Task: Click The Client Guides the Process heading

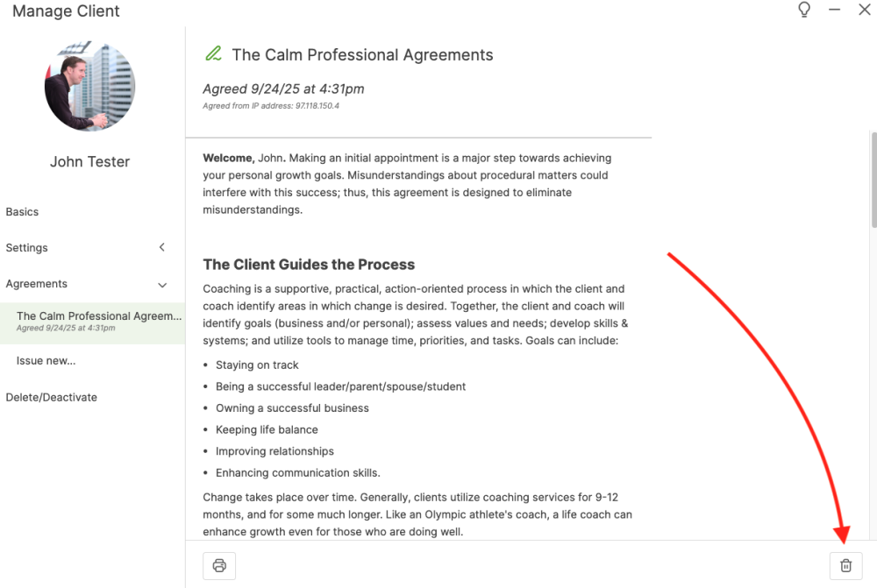Action: [x=309, y=265]
